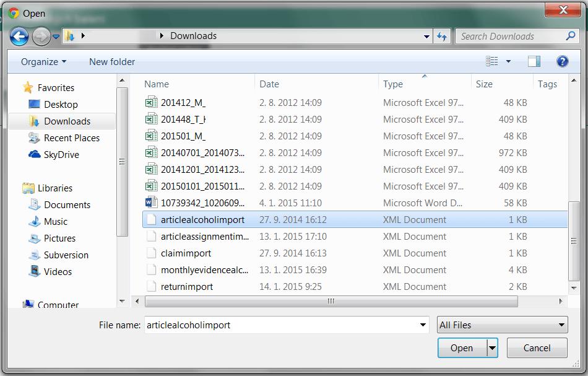Go to Desktop in Favorites
The image size is (588, 376).
61,104
